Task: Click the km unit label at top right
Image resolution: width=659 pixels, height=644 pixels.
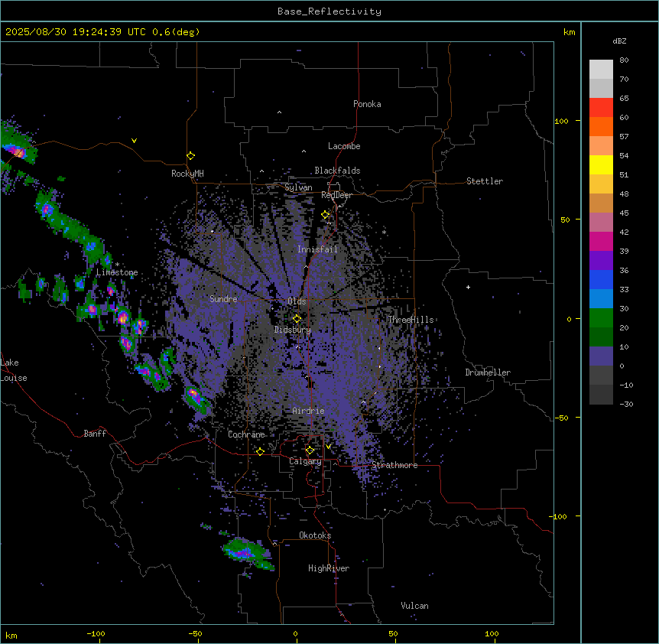Action: [569, 32]
